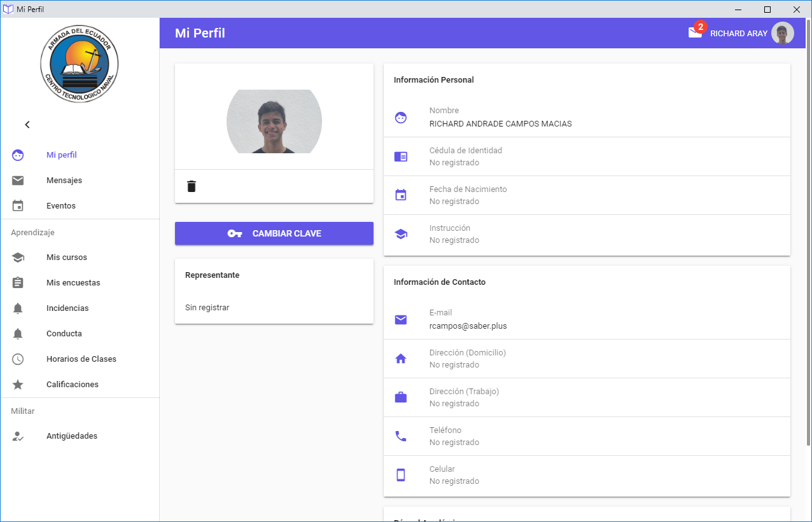Screen dimensions: 812x522
Task: Select the name RICHARD ANDRADE CAMPOS MACIAS
Action: [x=501, y=124]
